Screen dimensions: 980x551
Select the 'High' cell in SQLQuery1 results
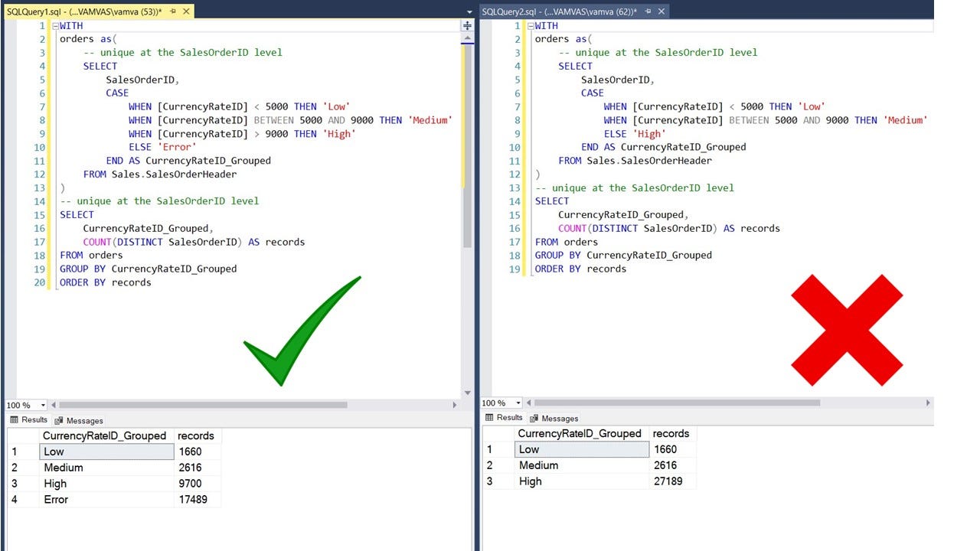[106, 484]
